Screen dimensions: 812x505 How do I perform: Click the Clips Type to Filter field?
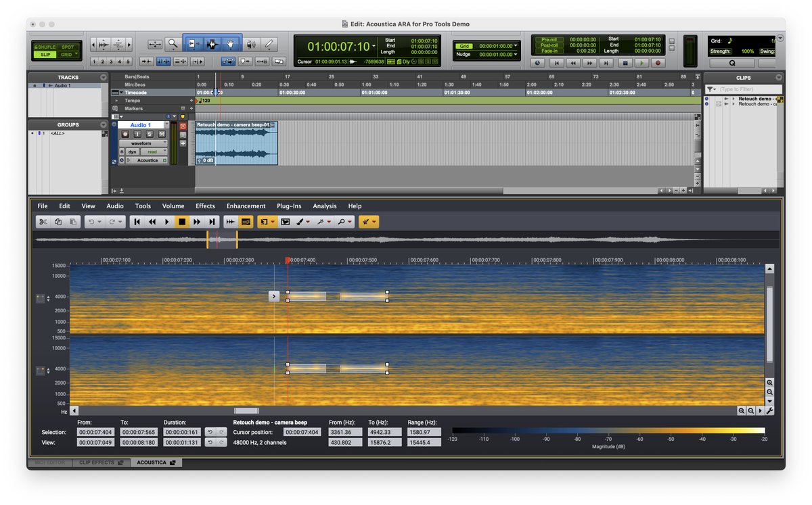[749, 89]
